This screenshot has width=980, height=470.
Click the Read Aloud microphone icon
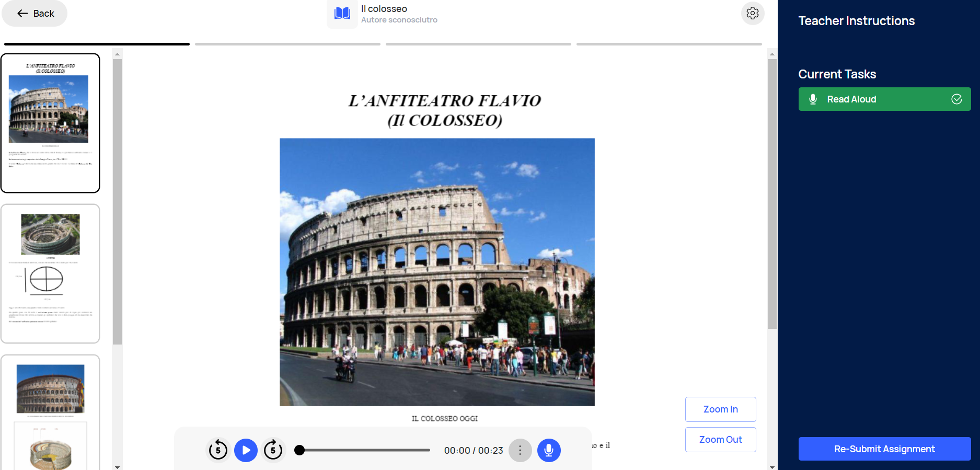pos(813,99)
